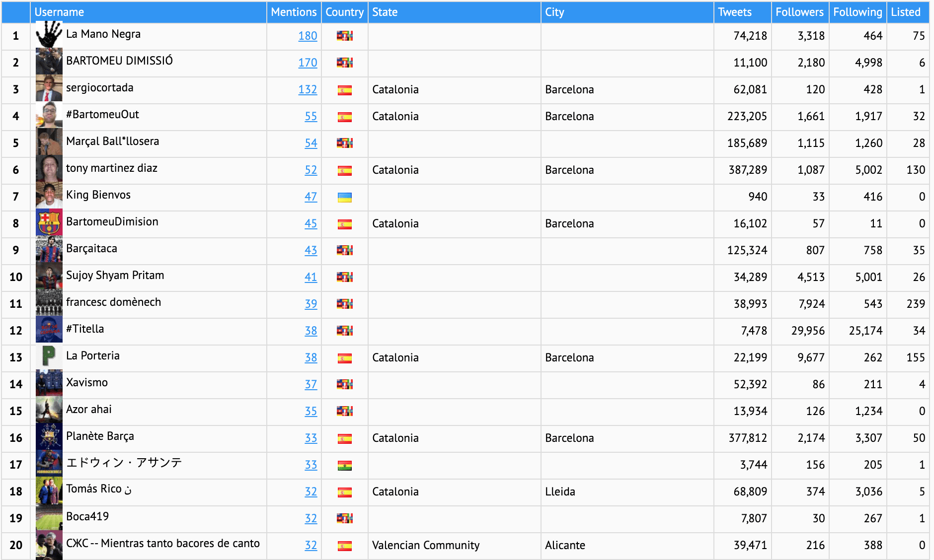Click the BartomeuDimision FC Barcelona crest avatar
The image size is (934, 560).
pos(49,223)
